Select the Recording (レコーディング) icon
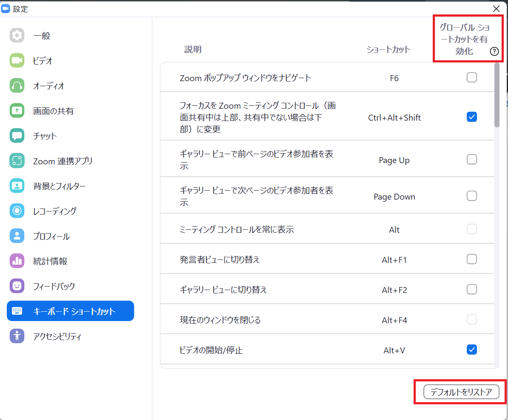Viewport: 508px width, 420px height. (17, 211)
